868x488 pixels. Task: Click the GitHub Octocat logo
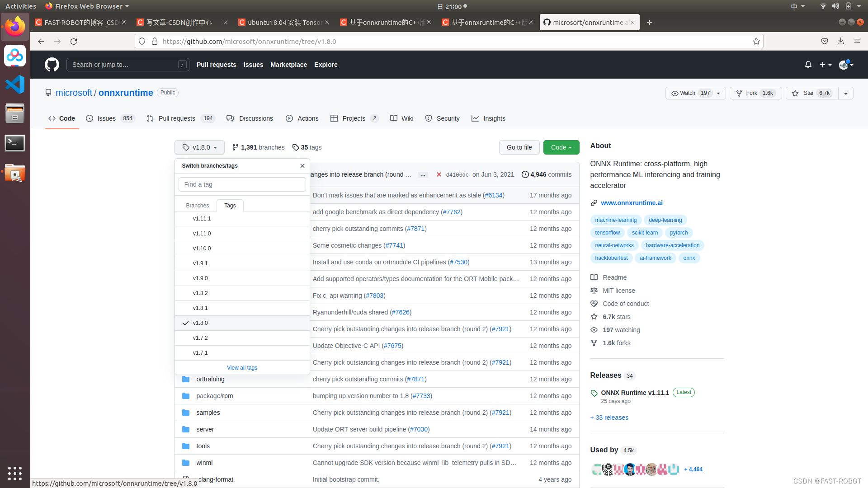(x=52, y=65)
